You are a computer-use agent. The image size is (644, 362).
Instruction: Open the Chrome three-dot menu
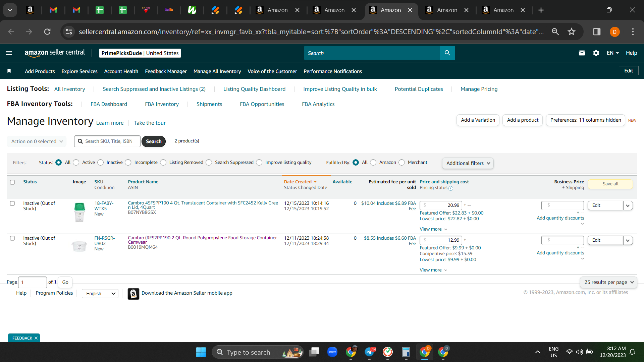pos(633,32)
